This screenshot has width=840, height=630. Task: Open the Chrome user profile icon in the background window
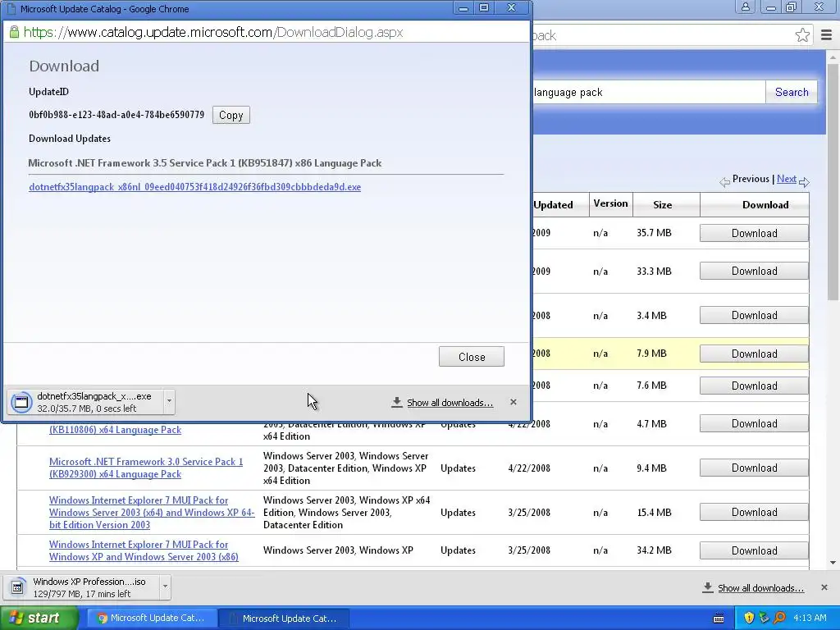[x=745, y=7]
